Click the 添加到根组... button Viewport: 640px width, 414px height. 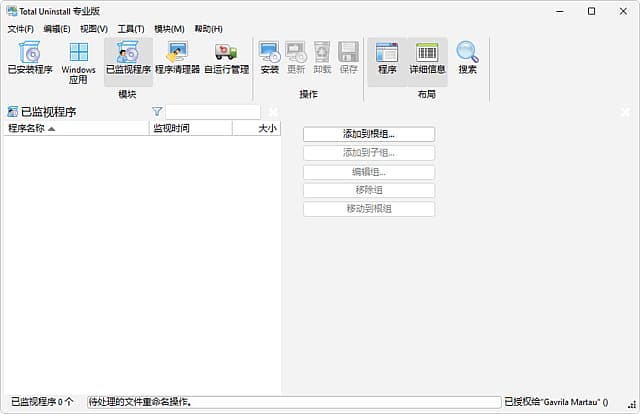[x=369, y=134]
